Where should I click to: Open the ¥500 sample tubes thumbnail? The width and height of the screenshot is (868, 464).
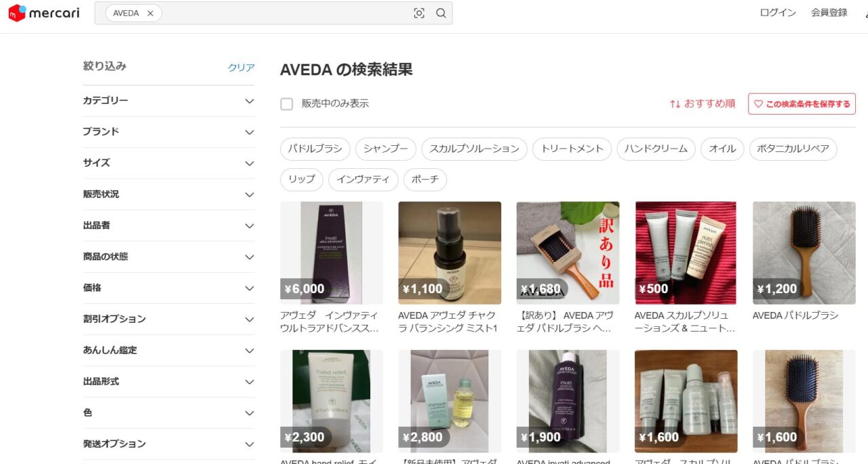pos(686,253)
